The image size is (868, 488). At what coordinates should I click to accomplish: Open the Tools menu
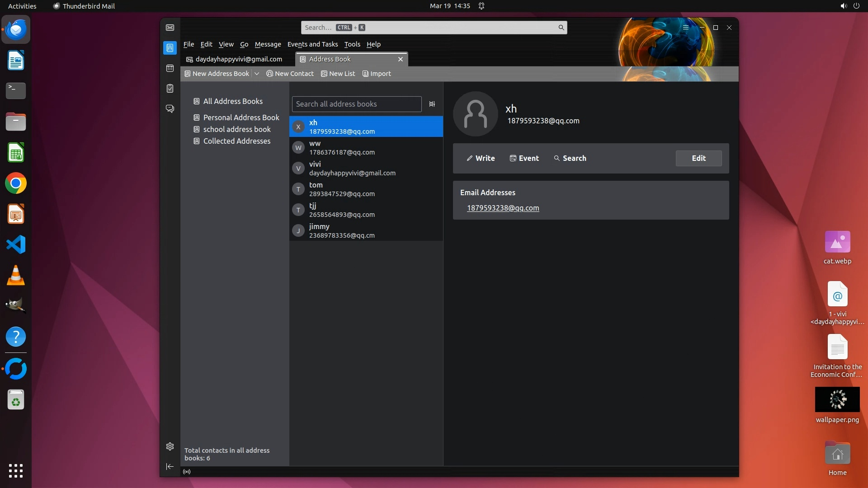tap(352, 44)
